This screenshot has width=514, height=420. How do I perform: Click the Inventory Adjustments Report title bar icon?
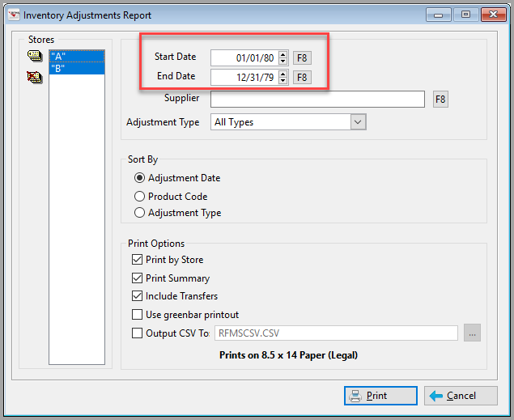[14, 15]
